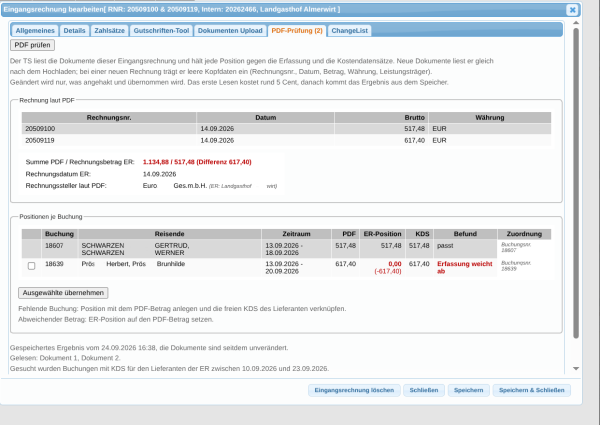Click the Datum column header
The image size is (600, 425).
266,117
